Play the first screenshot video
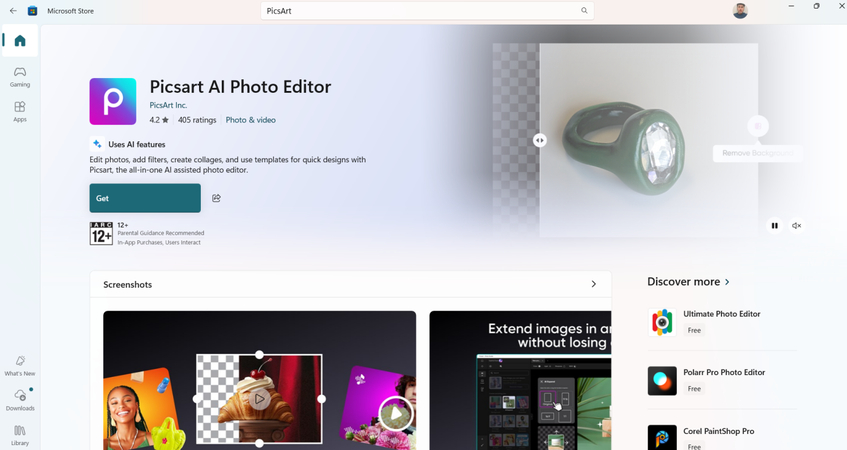 tap(259, 398)
